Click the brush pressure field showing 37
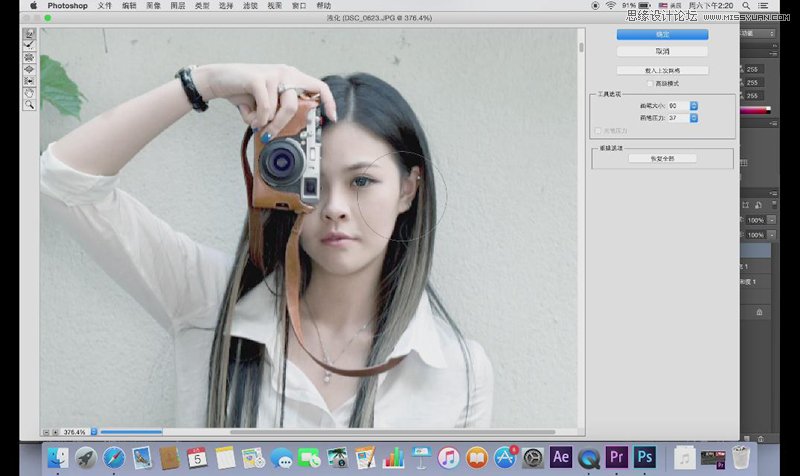The image size is (800, 476). pyautogui.click(x=679, y=118)
